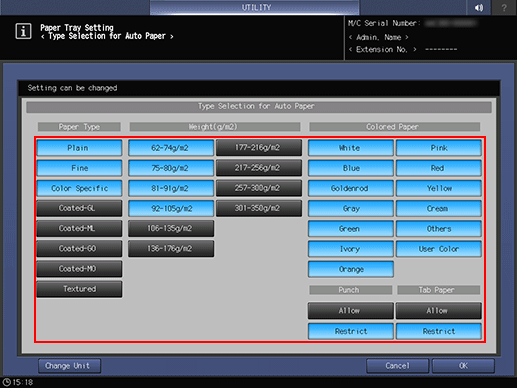Set Tab Paper to Restrict

click(439, 331)
